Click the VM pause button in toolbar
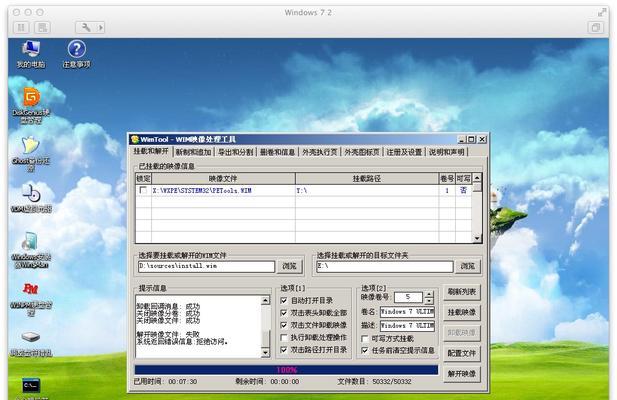 [x=21, y=27]
